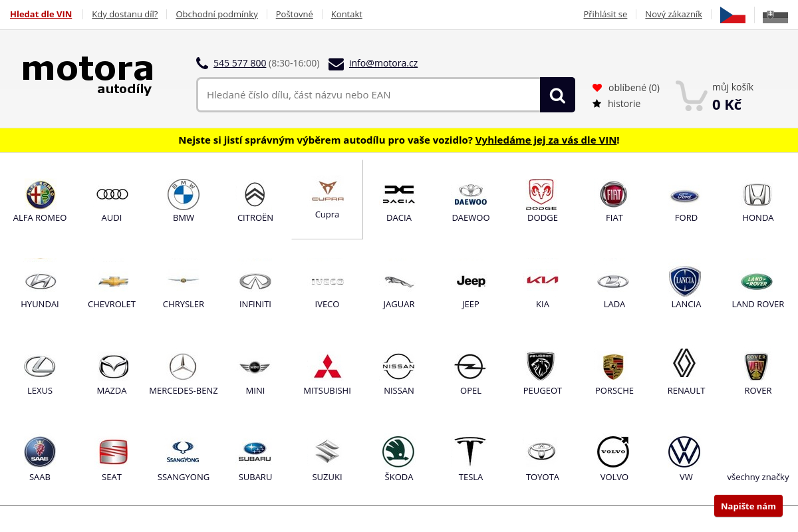Open Poštovné page
This screenshot has width=798, height=532.
[x=295, y=14]
